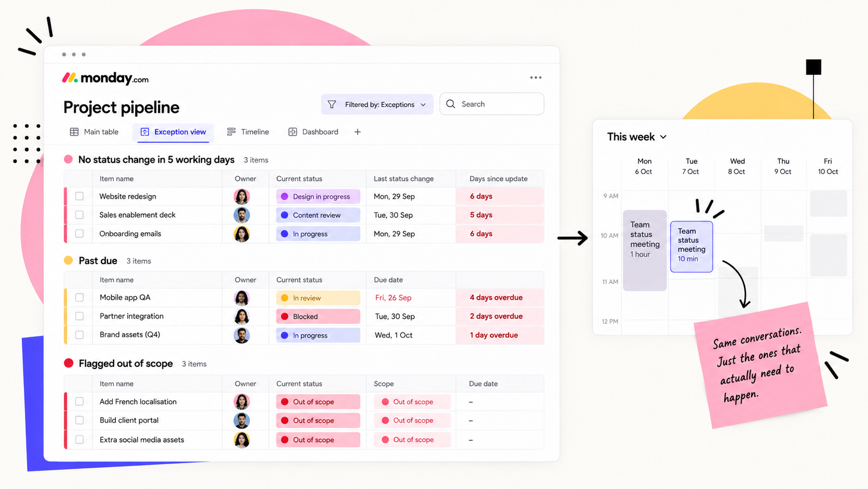Open the Design in progress status cell
The width and height of the screenshot is (868, 489).
pos(318,196)
